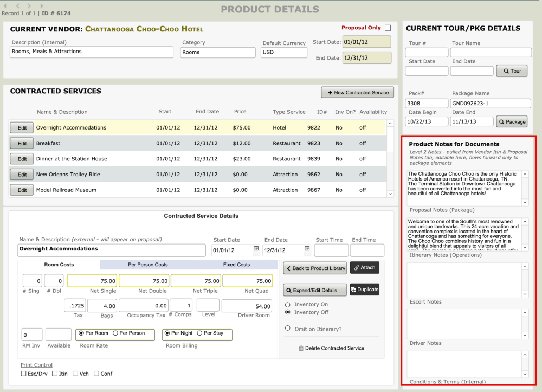Switch to the Per Person Costs tab
Viewport: 542px width, 392px height.
click(147, 265)
